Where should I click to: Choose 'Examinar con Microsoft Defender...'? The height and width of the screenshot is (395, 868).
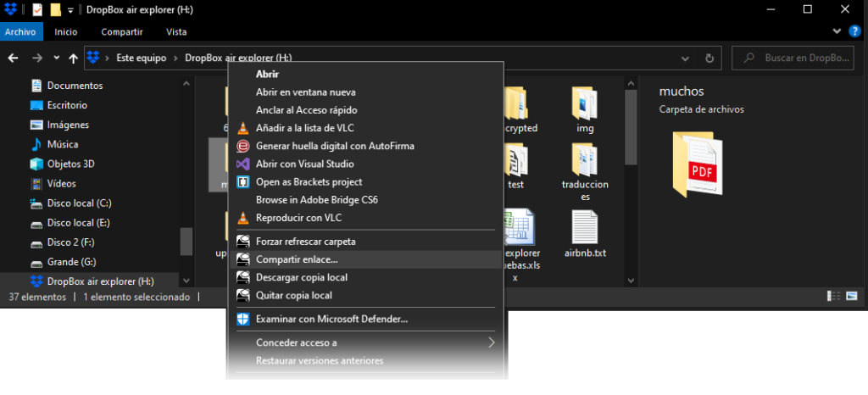366,319
